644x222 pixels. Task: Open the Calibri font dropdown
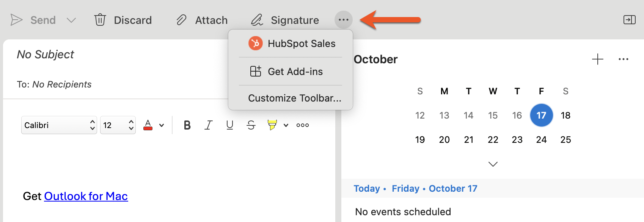(59, 125)
